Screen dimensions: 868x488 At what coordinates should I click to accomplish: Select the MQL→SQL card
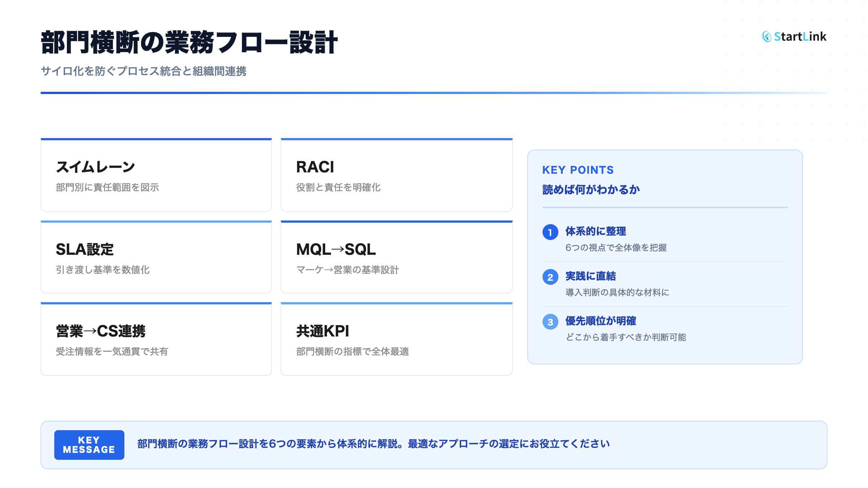[x=396, y=257]
